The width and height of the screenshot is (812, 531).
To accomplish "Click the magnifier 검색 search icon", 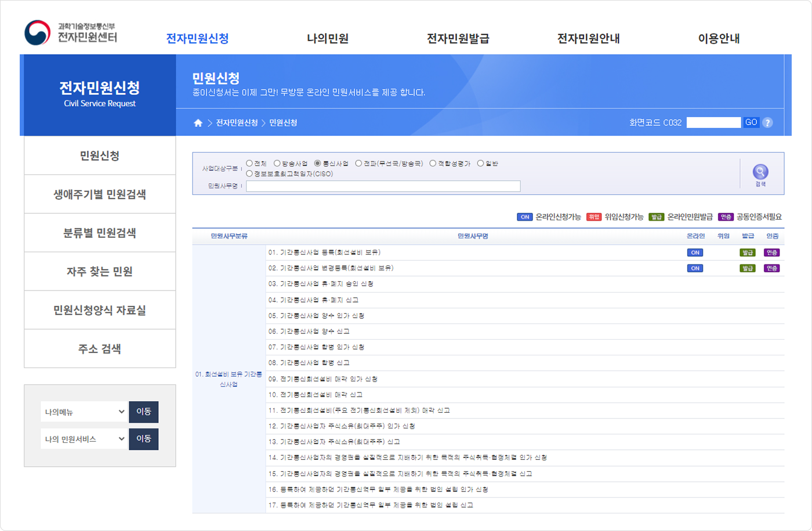I will pyautogui.click(x=760, y=173).
